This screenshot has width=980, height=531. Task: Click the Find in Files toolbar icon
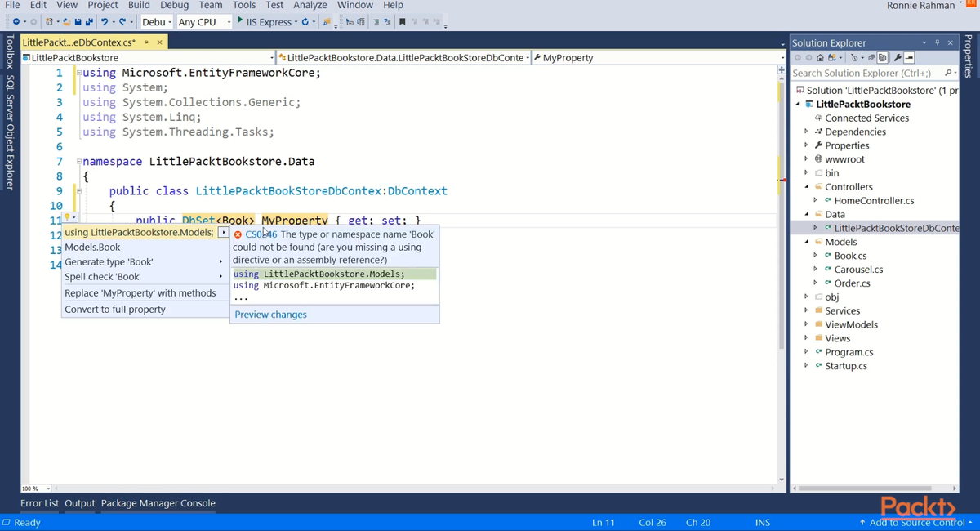[327, 21]
